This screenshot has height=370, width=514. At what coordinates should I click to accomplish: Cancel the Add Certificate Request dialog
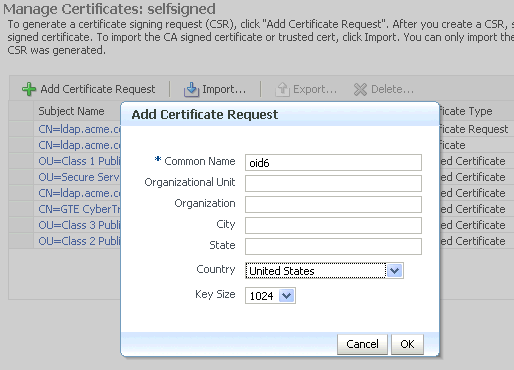[362, 344]
